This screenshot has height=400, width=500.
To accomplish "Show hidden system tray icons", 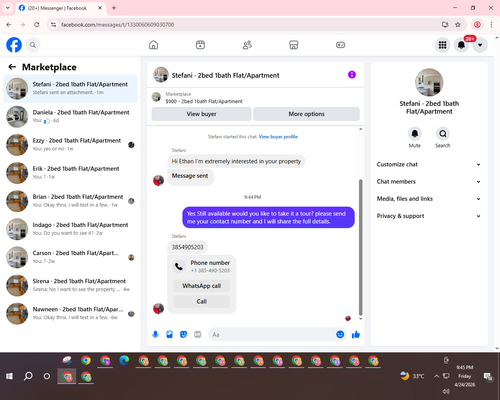I will 436,376.
